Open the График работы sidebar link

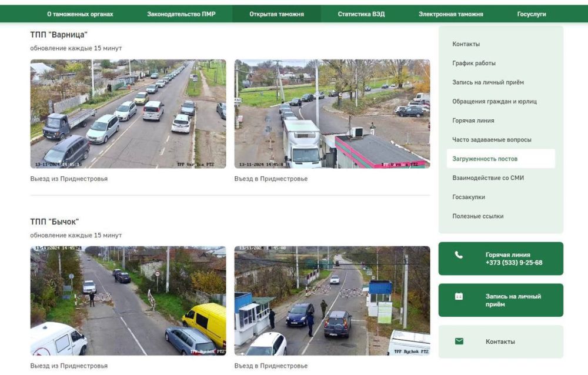pyautogui.click(x=474, y=63)
